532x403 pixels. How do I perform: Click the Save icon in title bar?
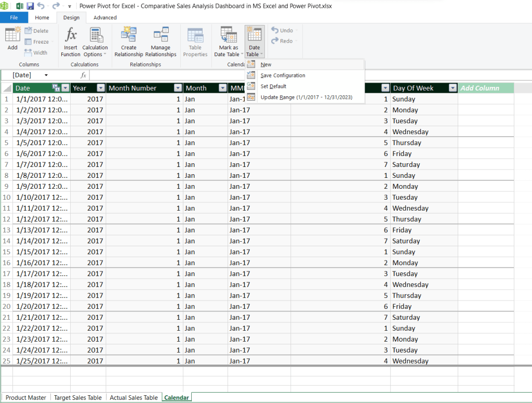pos(30,6)
